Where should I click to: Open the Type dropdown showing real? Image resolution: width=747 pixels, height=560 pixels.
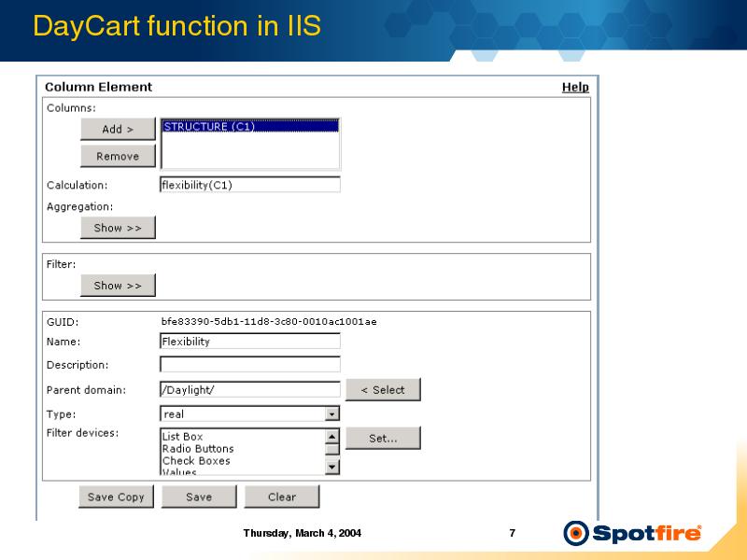click(250, 413)
